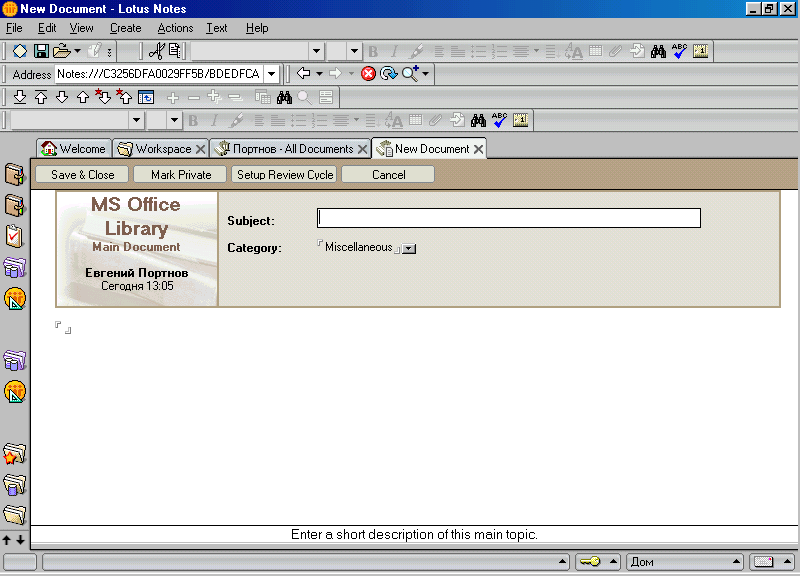800x576 pixels.
Task: Open font name dropdown beside Copy icon
Action: pos(316,51)
